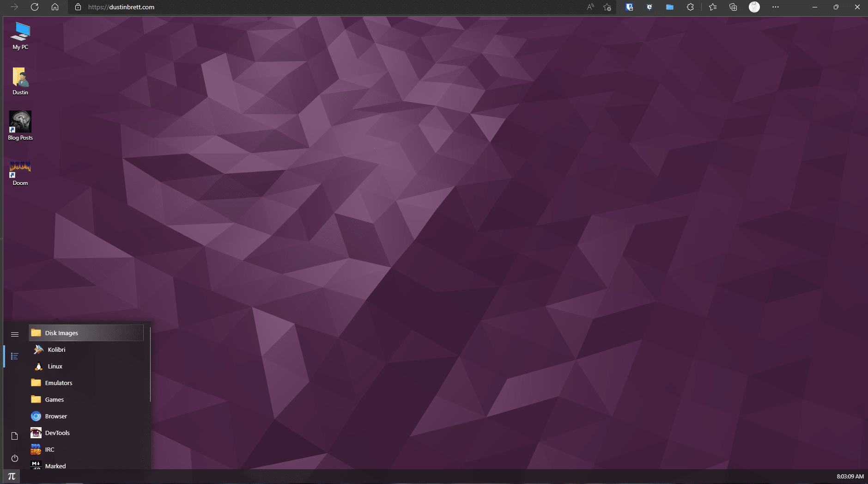The height and width of the screenshot is (484, 868).
Task: Click the pi Start button in the taskbar
Action: 12,476
